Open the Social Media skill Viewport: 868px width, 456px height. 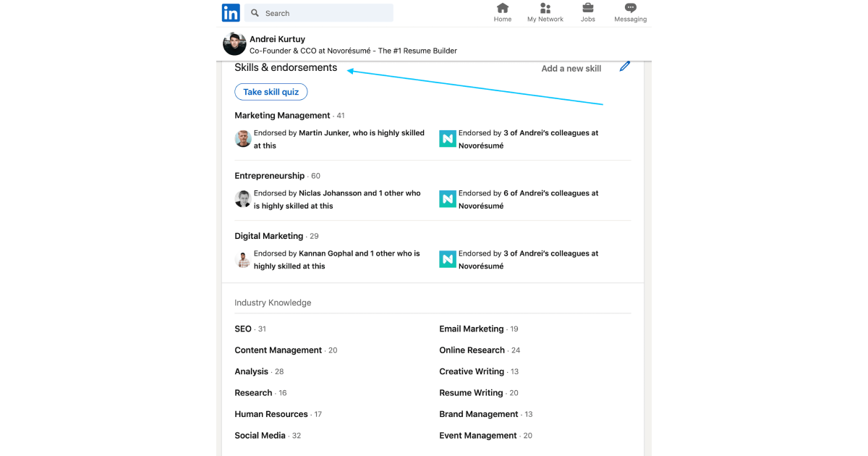click(260, 436)
